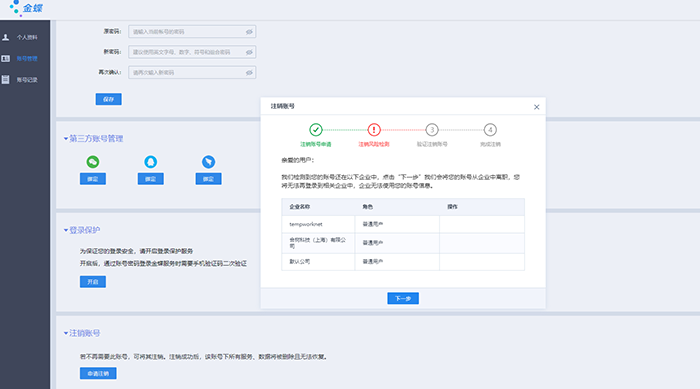Click the step 4 circle icon
This screenshot has width=700, height=389.
click(490, 130)
